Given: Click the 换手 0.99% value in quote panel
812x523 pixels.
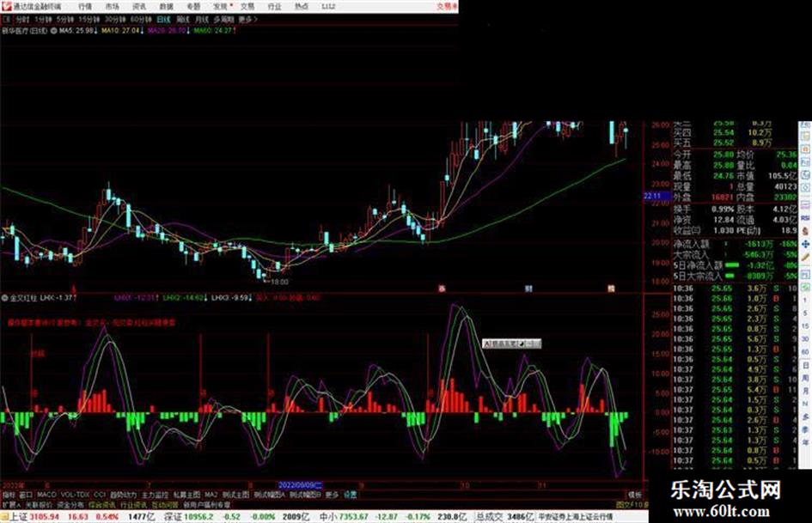Looking at the screenshot, I should click(x=723, y=210).
